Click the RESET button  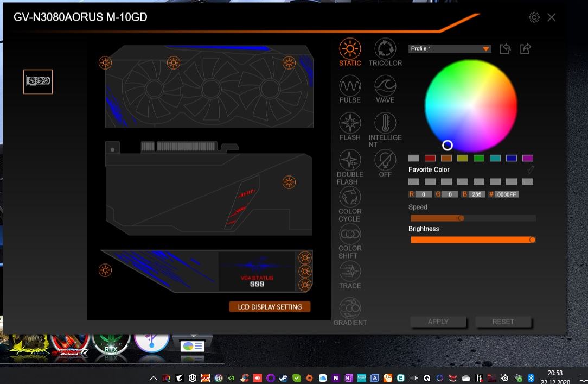[503, 322]
